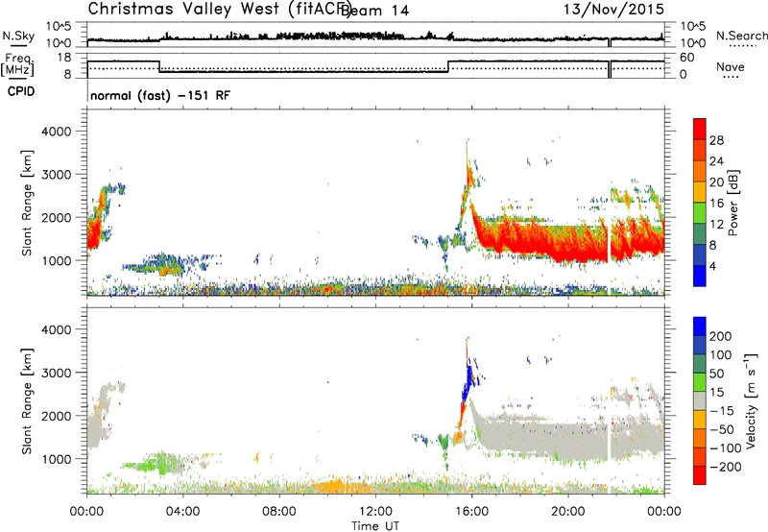Select the 1000 tick in velocity panel

click(57, 459)
